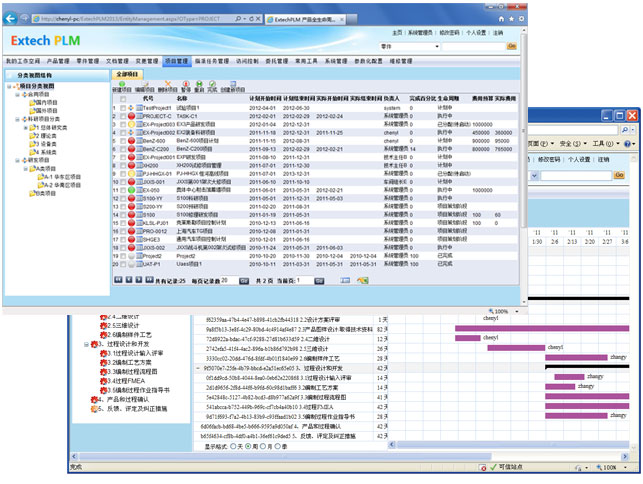The height and width of the screenshot is (484, 643).
Task: Click the 重启 (restart) toolbar icon
Action: tap(200, 85)
